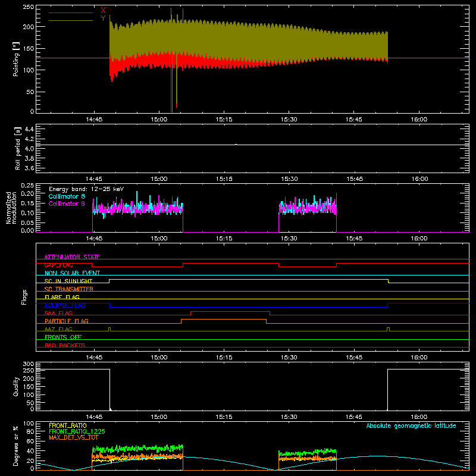Viewport: 476px width, 476px height.
Task: Click the 3.6 tick label on the Roll period axis
Action: tap(29, 168)
